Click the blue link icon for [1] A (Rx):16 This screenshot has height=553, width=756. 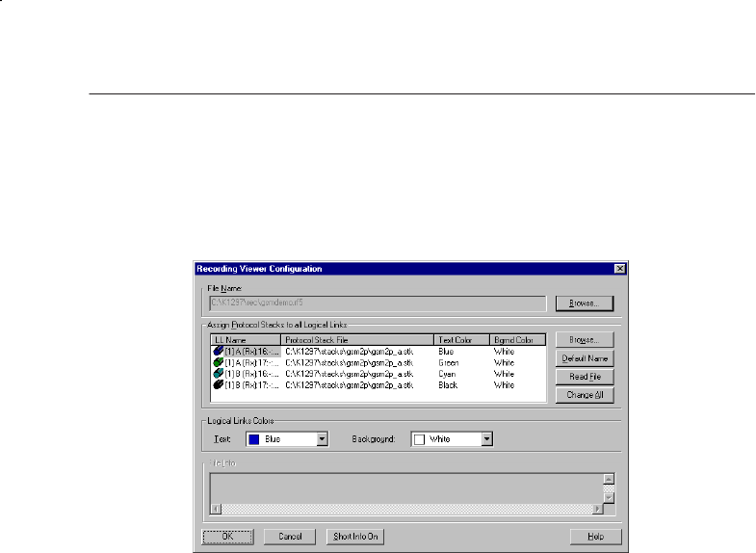coord(218,352)
